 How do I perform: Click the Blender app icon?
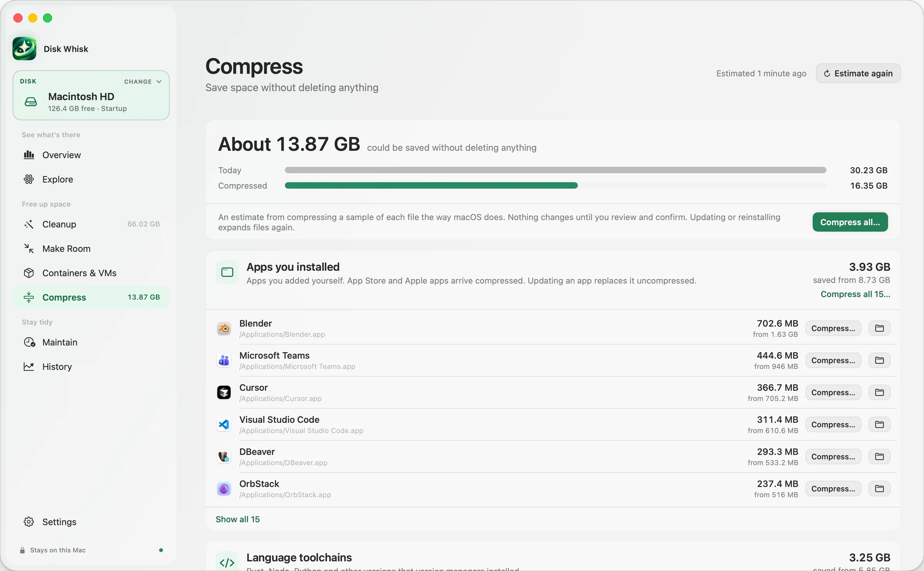coord(224,328)
